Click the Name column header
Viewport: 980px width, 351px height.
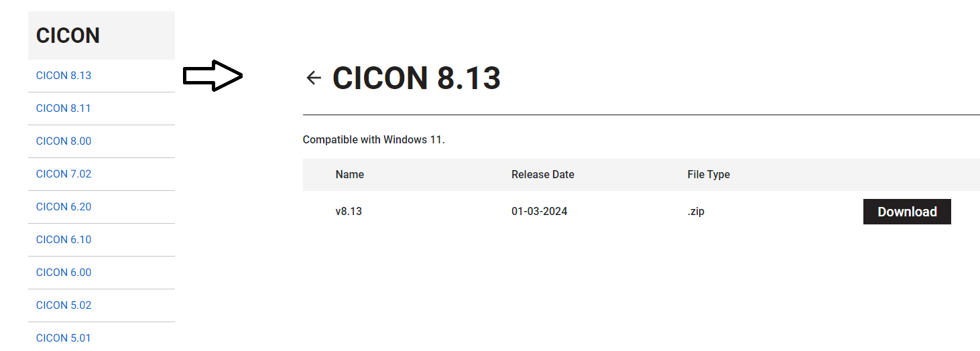click(x=350, y=175)
